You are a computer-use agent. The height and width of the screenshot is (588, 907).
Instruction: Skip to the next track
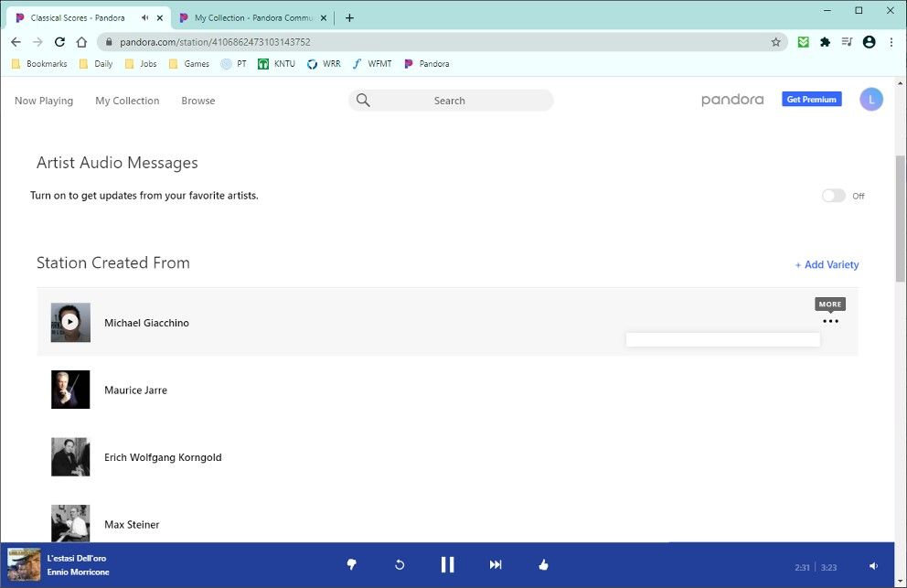click(x=496, y=565)
